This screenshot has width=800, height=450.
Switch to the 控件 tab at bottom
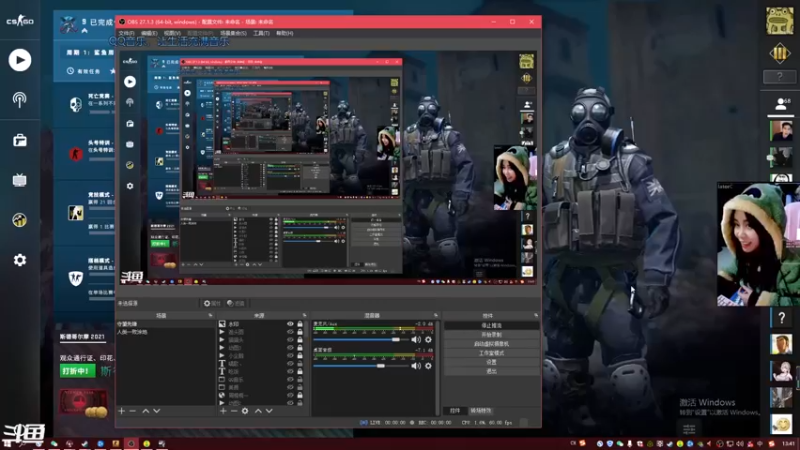point(455,411)
